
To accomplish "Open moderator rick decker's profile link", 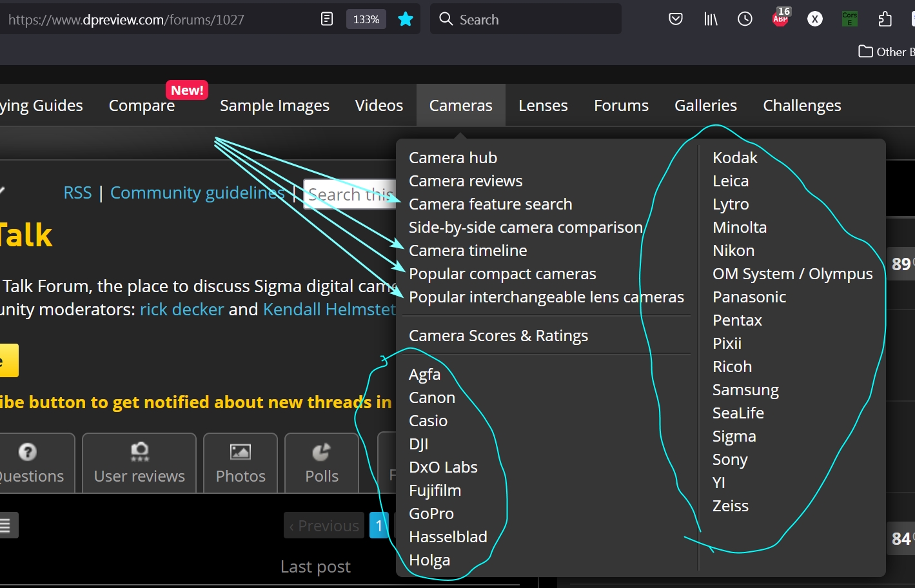I will click(x=182, y=309).
